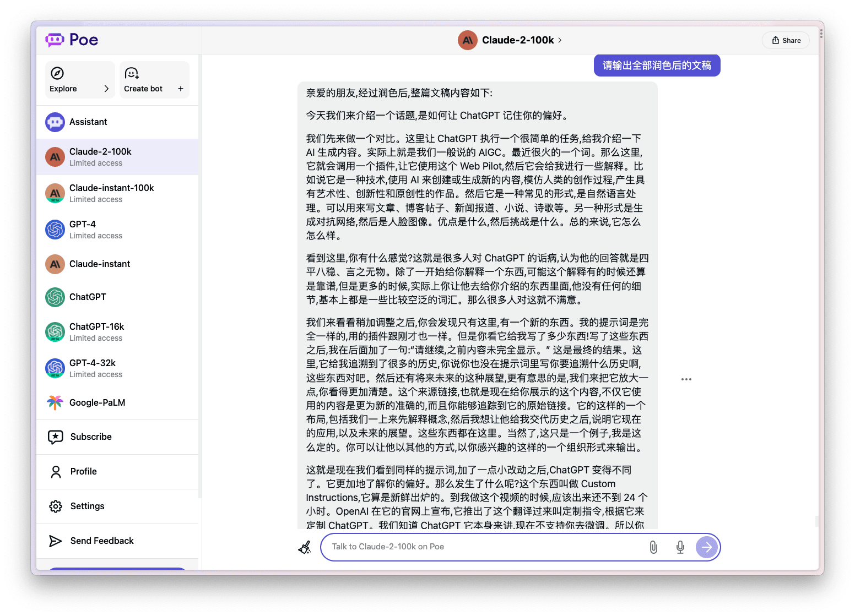The width and height of the screenshot is (855, 616).
Task: Click the user message bubble 请输出全部润色后的文稿
Action: (657, 66)
